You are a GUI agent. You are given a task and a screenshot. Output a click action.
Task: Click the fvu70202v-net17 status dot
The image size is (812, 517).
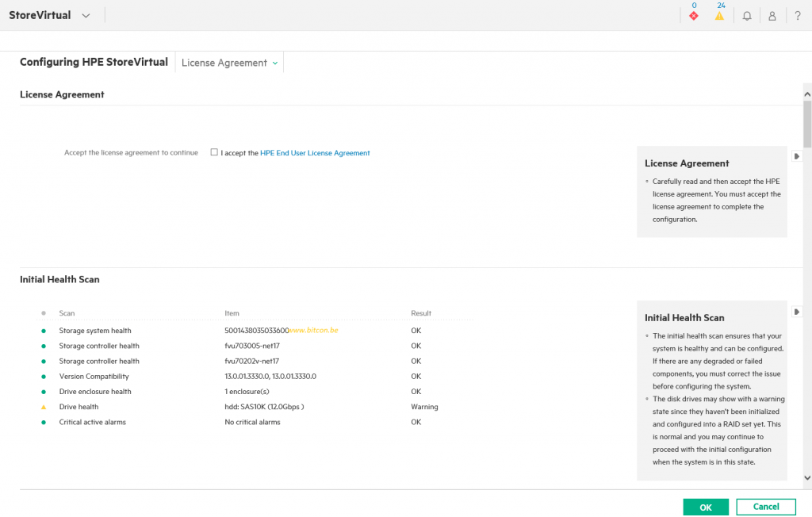(44, 361)
